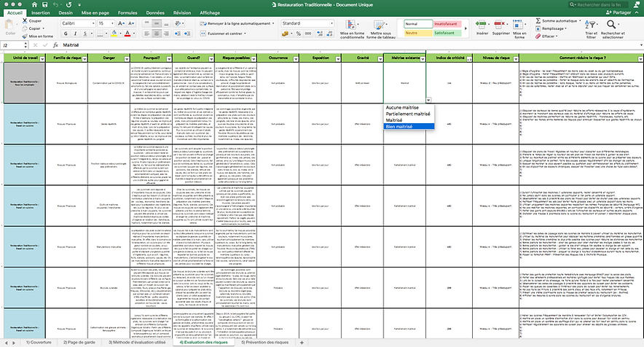Open the Gravité column filter arrow
Screen dimensions: 644x347
pyautogui.click(x=380, y=59)
